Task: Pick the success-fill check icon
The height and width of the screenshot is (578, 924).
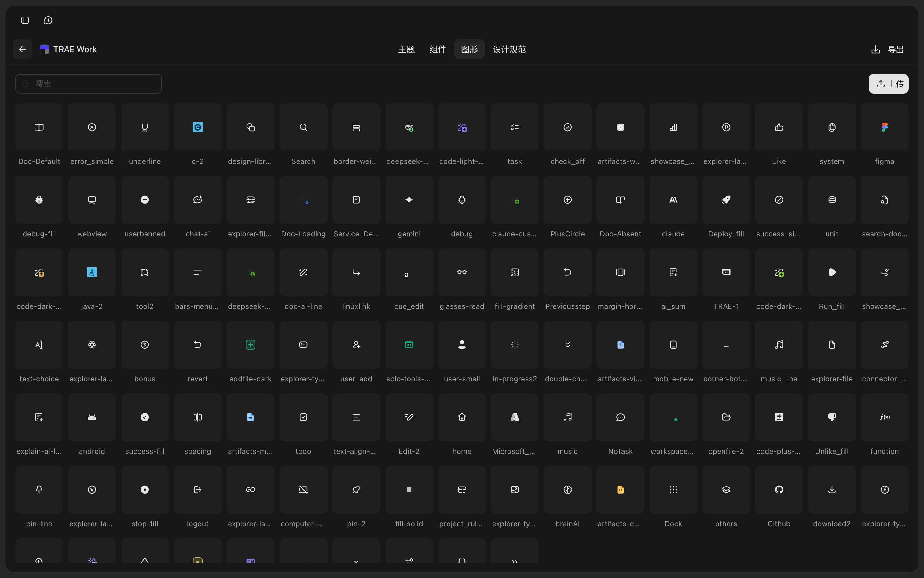Action: 145,417
